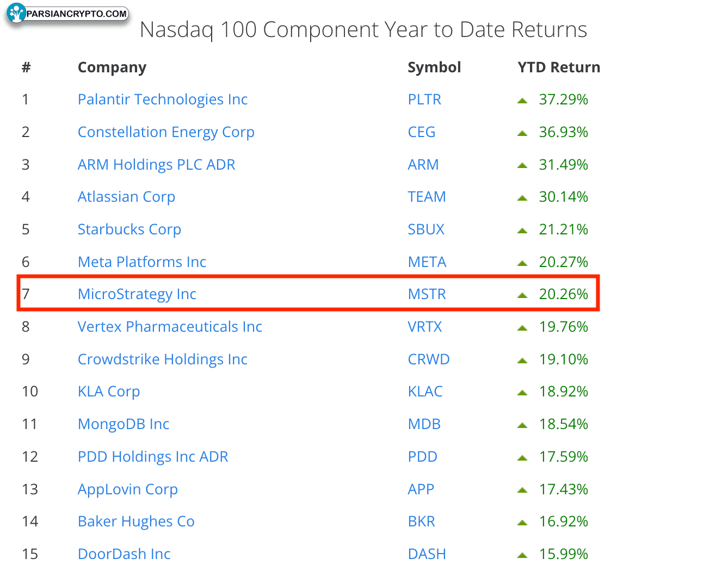Open DoorDash Inc company link

(x=124, y=554)
